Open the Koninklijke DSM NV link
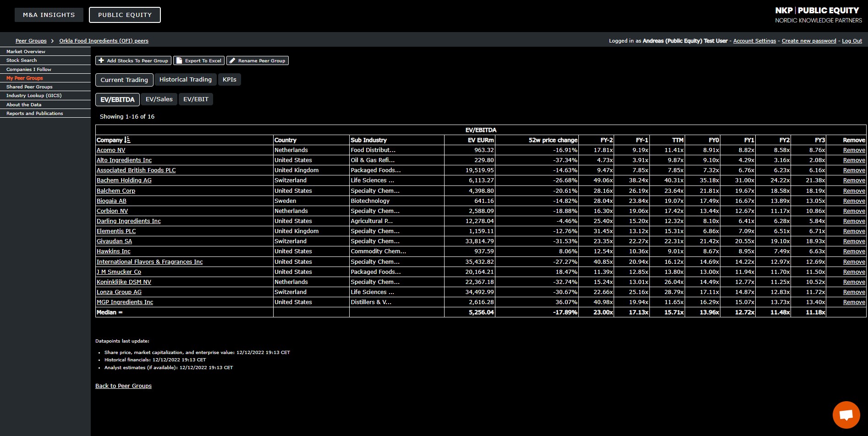 click(x=124, y=282)
